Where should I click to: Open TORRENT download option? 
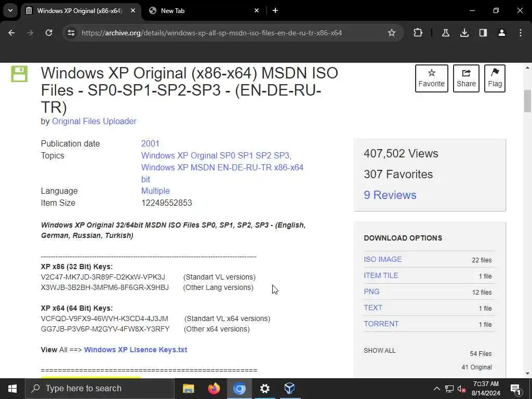tap(381, 324)
